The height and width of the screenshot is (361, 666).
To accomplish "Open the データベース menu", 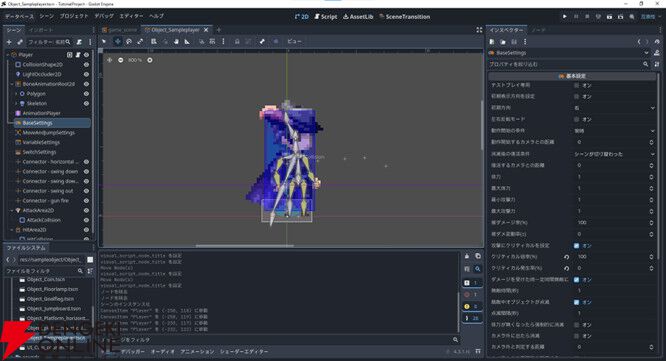I will tap(19, 16).
